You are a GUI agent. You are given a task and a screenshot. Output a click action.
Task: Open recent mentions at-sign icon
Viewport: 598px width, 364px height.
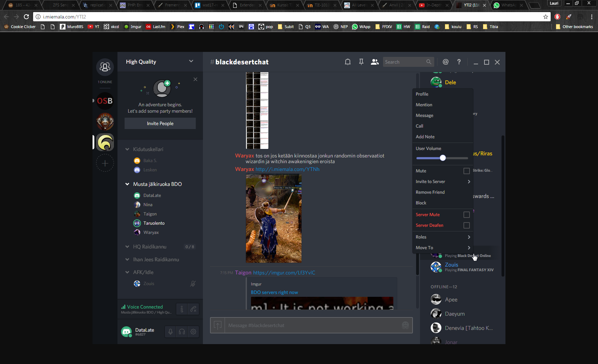pos(445,62)
